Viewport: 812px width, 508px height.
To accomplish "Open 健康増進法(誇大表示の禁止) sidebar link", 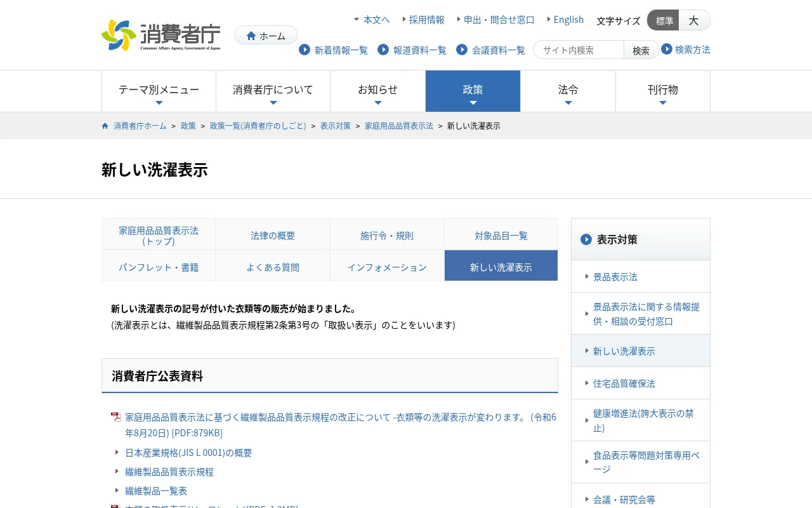I will [641, 420].
